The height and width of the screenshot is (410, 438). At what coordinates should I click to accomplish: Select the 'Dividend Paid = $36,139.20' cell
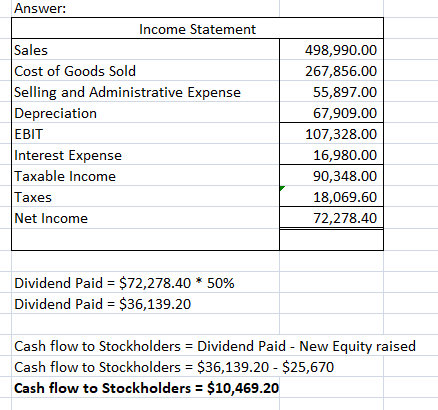click(x=145, y=304)
